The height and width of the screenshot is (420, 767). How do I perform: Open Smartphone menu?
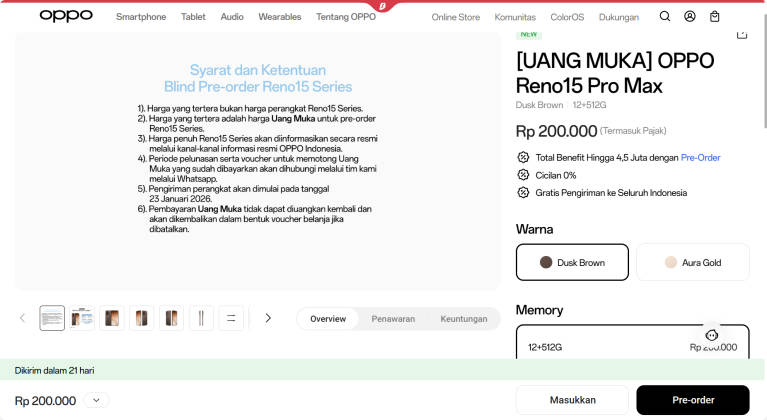point(141,17)
